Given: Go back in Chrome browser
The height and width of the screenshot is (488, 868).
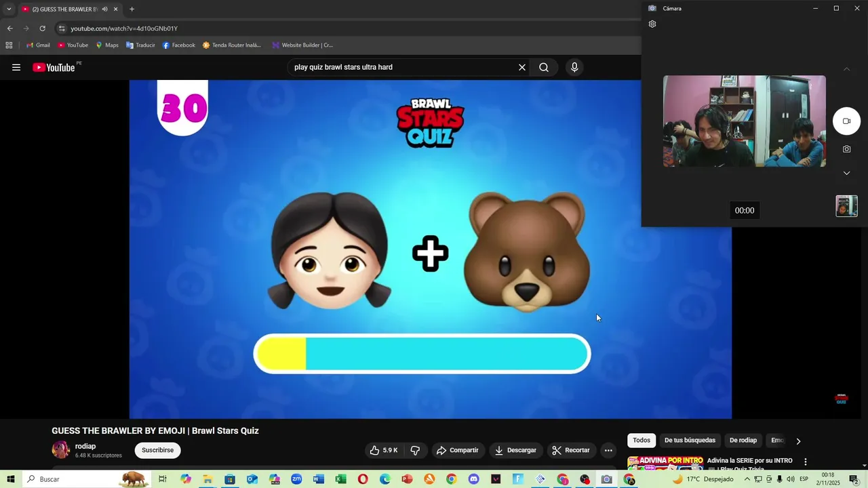Looking at the screenshot, I should coord(9,28).
